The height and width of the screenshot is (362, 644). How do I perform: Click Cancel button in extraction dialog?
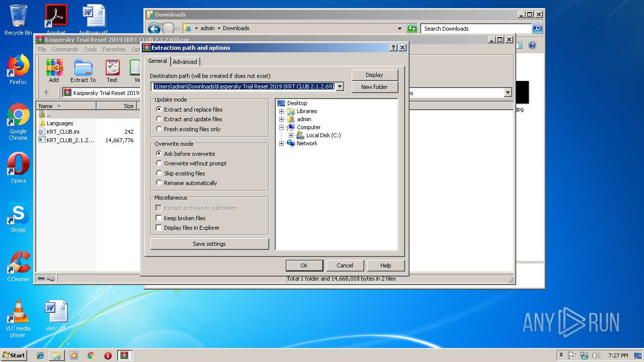345,265
